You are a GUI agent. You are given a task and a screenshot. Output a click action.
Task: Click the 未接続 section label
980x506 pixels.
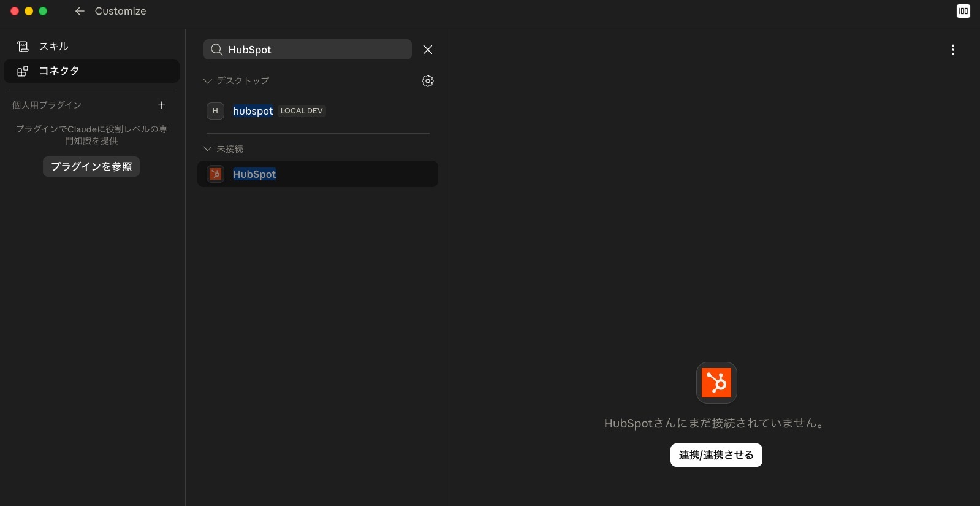230,149
